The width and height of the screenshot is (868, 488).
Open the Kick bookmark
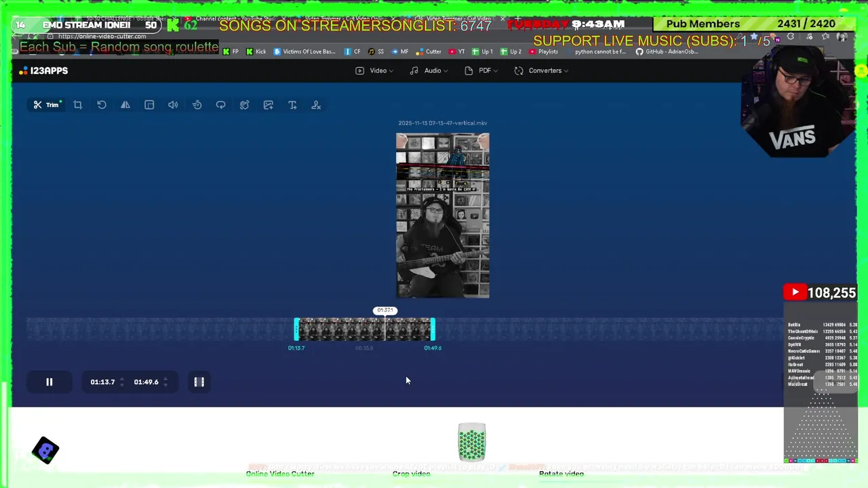pos(256,52)
